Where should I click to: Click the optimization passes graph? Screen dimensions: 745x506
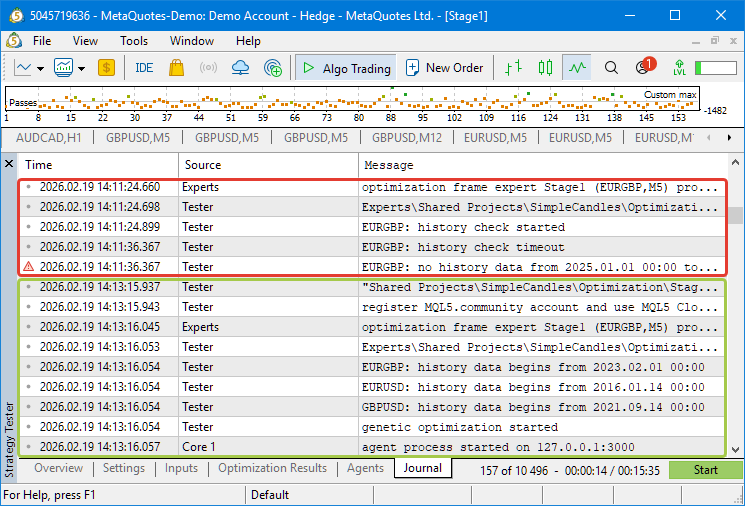pos(352,99)
